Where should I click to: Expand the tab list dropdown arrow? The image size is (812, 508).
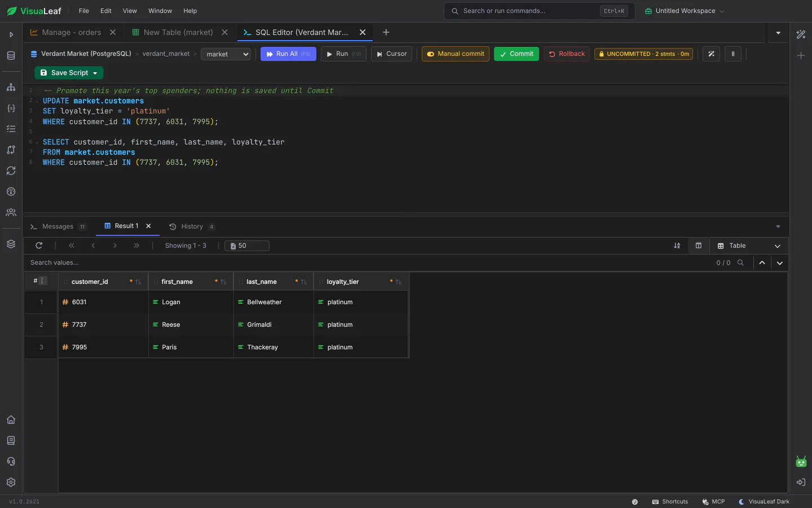click(x=778, y=33)
